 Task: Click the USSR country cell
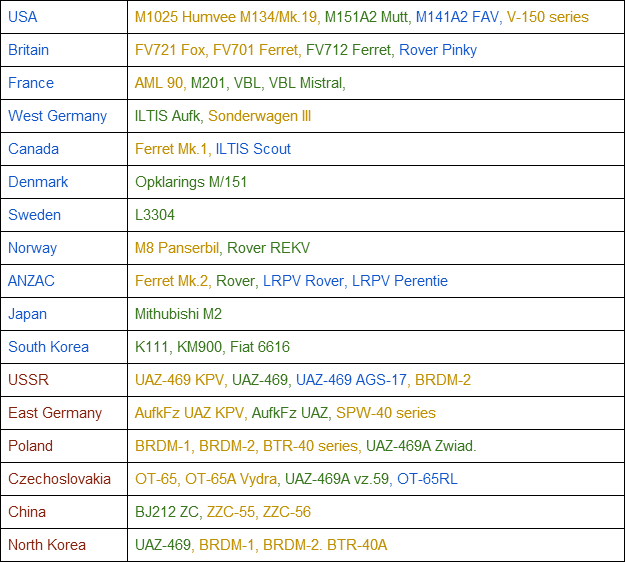(x=64, y=380)
